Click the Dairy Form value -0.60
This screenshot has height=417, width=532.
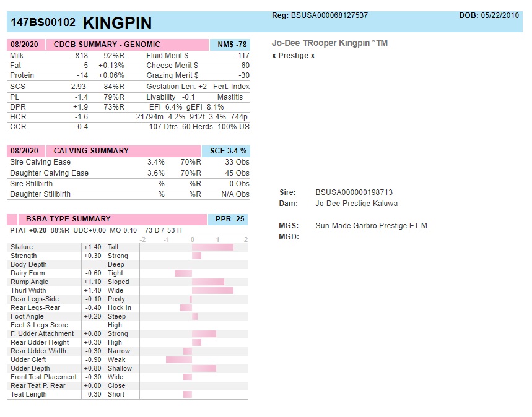coord(93,273)
